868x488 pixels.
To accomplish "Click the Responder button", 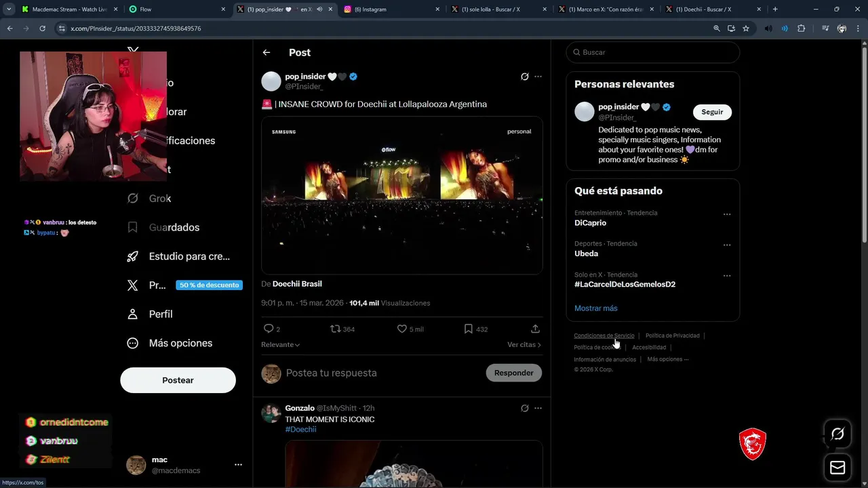I will (514, 373).
